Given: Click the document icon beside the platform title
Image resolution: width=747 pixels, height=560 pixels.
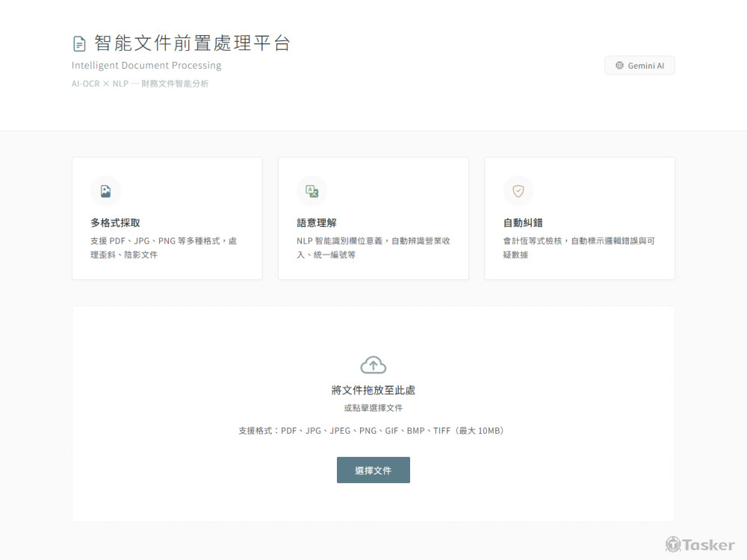Looking at the screenshot, I should click(x=79, y=43).
